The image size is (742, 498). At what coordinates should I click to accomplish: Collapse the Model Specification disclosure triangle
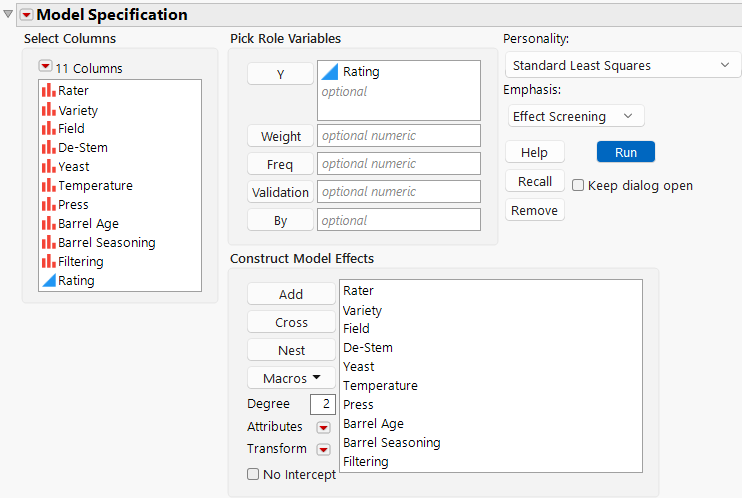9,14
